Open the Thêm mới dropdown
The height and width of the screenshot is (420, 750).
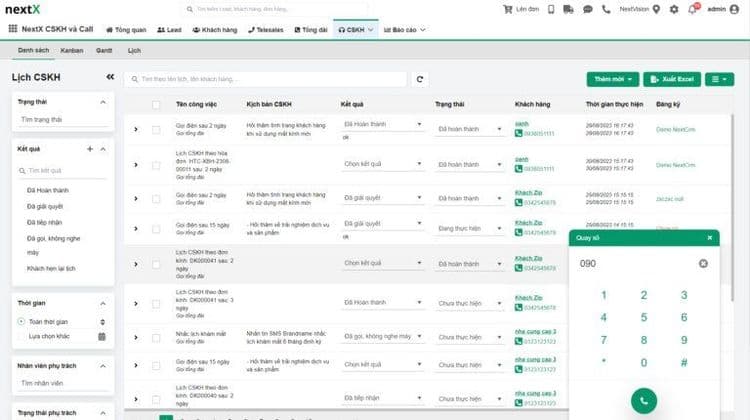[x=612, y=79]
